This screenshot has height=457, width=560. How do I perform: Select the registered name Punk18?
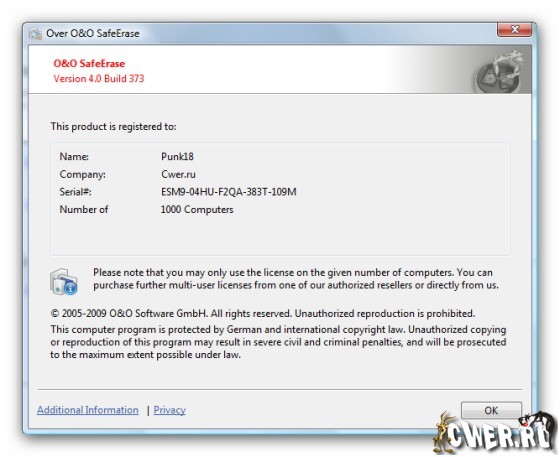[x=177, y=157]
